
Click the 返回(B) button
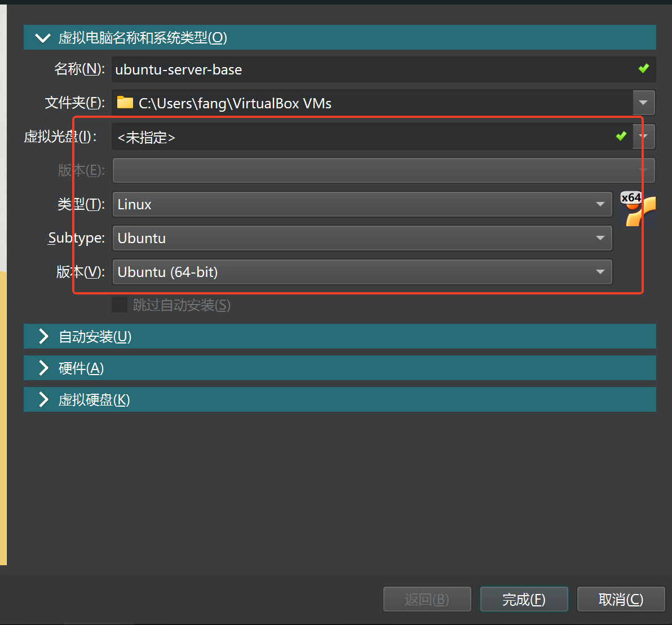coord(427,599)
